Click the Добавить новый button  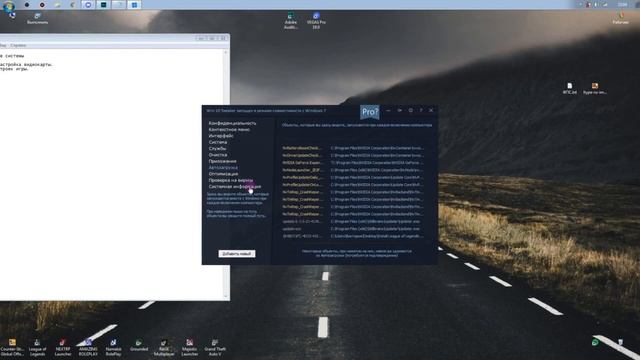pos(237,254)
